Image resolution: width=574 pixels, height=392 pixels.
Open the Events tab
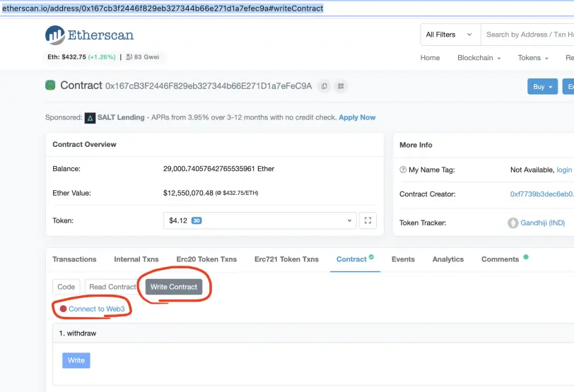tap(403, 259)
